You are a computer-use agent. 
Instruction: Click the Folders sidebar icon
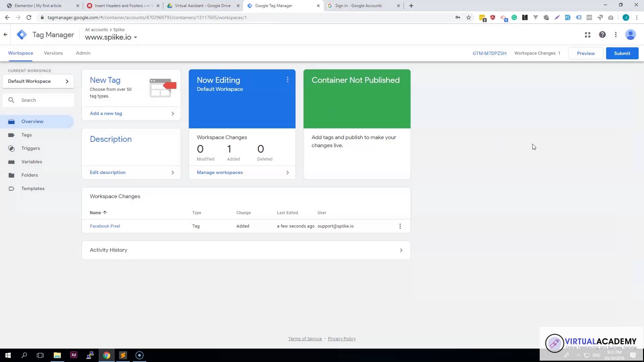[11, 175]
